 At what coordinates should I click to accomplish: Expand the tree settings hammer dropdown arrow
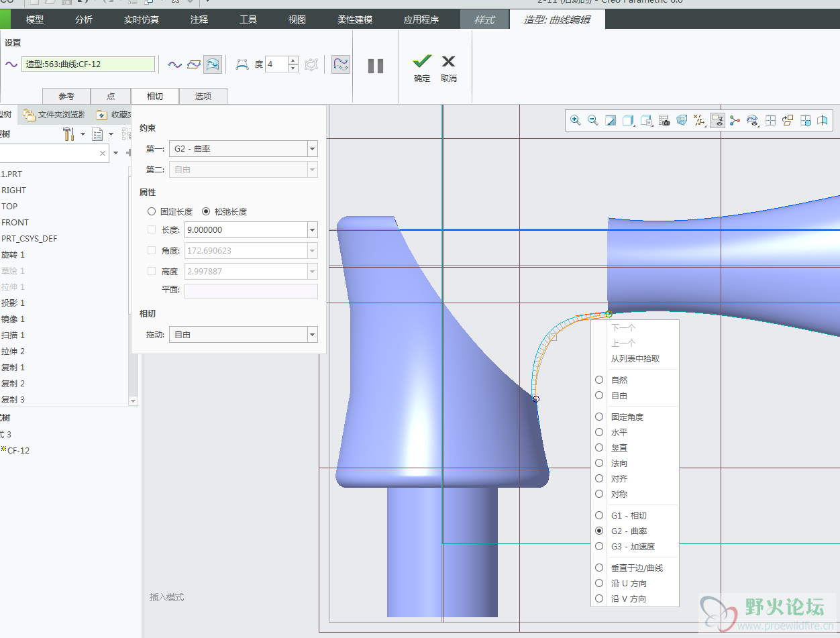coord(83,134)
